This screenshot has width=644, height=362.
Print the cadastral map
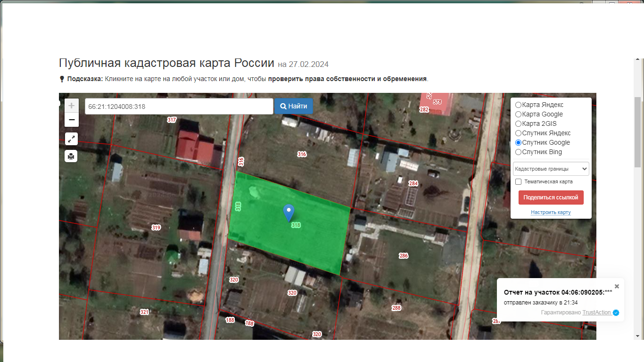pyautogui.click(x=71, y=156)
